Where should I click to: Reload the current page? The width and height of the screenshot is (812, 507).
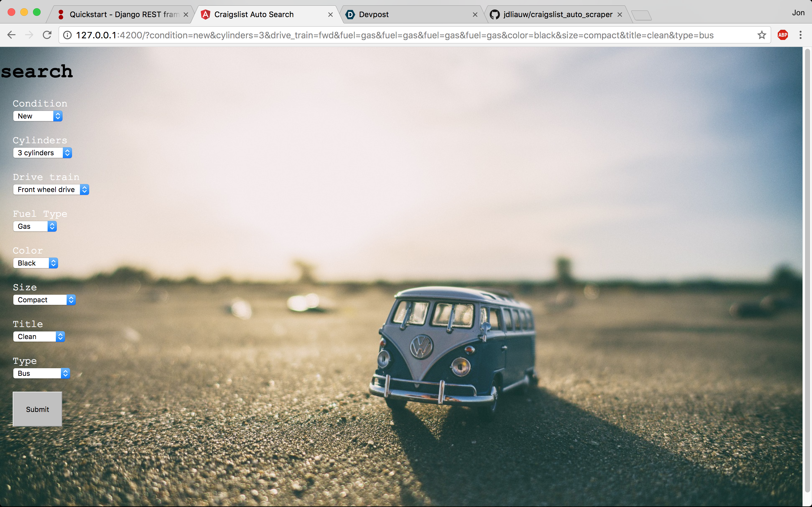click(47, 35)
